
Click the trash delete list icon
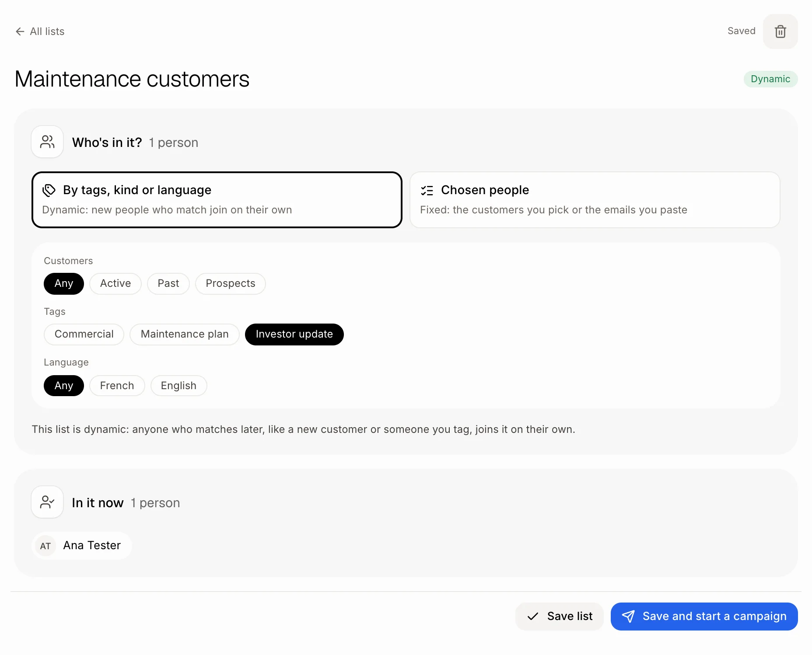(780, 31)
